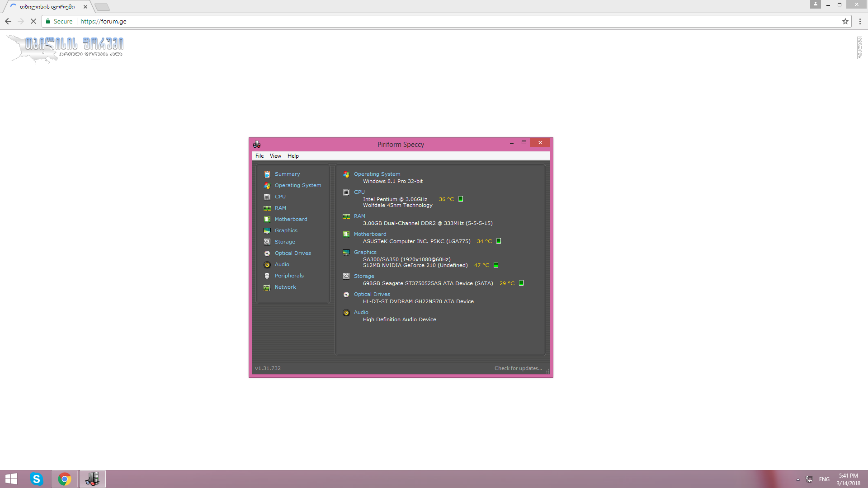Click the graphics temperature indicator beside 47 °C
This screenshot has width=868, height=488.
point(496,265)
